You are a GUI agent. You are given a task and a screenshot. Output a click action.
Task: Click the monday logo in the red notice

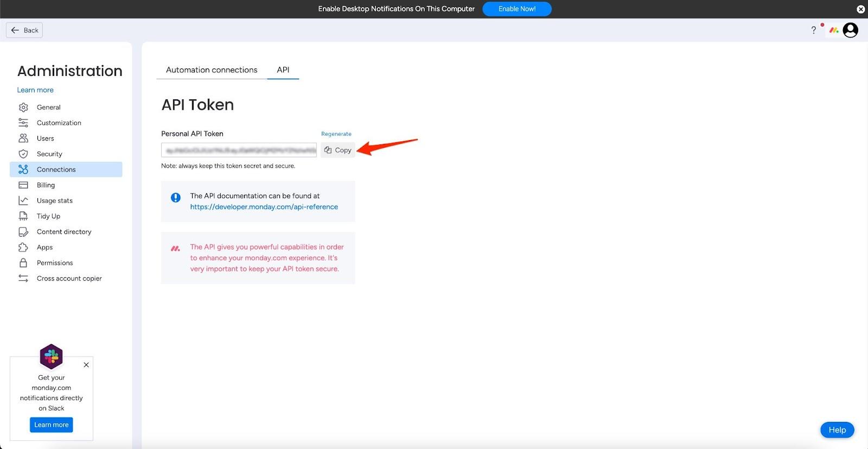click(x=176, y=249)
